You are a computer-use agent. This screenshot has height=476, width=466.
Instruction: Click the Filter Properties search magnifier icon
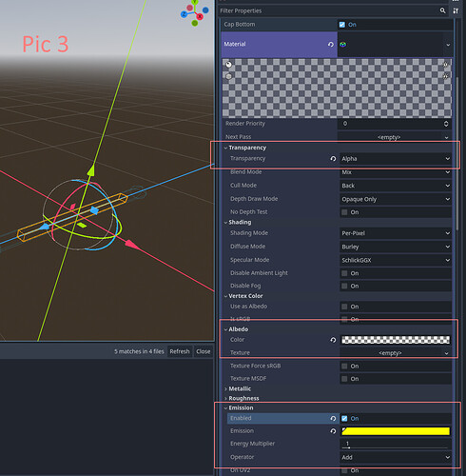[442, 10]
